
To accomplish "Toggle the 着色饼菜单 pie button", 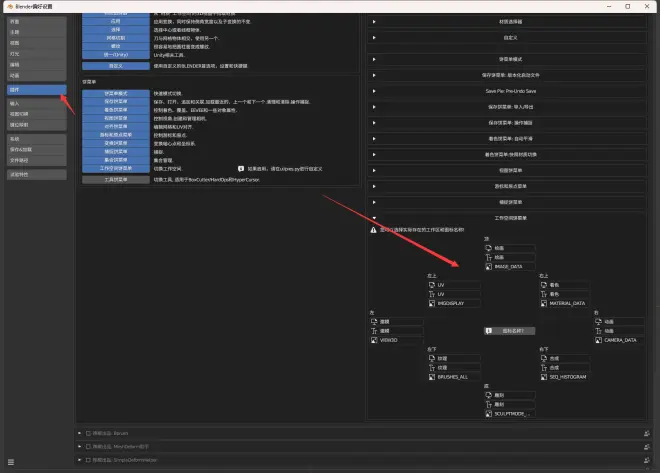I will 116,110.
